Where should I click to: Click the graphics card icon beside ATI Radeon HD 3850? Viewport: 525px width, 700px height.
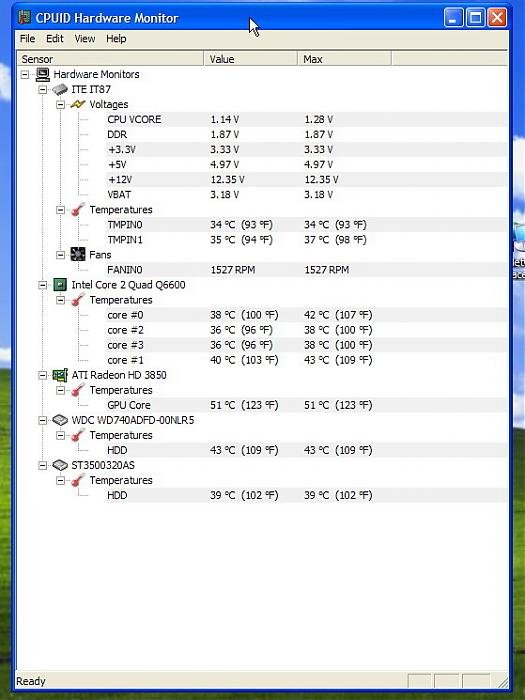pyautogui.click(x=60, y=375)
